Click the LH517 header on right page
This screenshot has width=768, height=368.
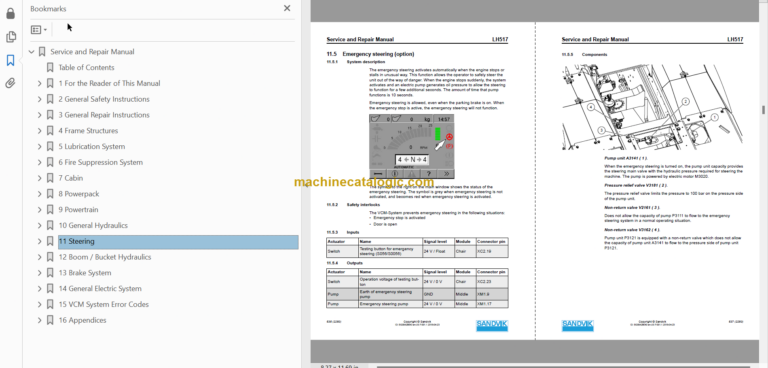[x=735, y=40]
